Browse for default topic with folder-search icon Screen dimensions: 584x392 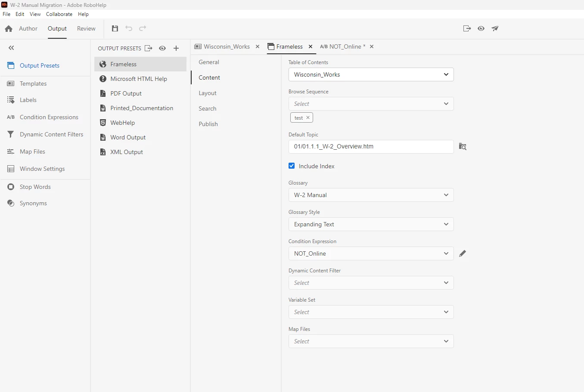coord(463,146)
